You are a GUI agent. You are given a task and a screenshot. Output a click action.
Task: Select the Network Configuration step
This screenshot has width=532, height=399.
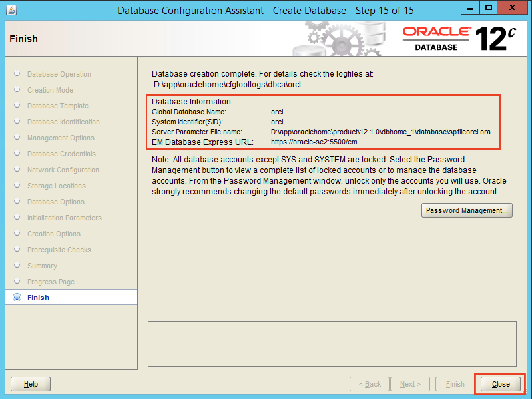point(63,170)
